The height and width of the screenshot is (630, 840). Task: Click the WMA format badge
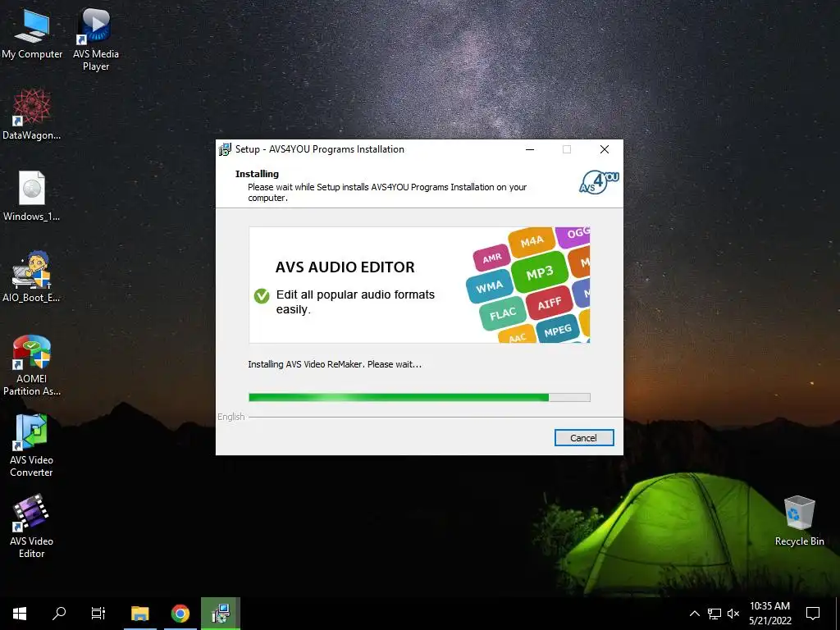click(x=489, y=287)
